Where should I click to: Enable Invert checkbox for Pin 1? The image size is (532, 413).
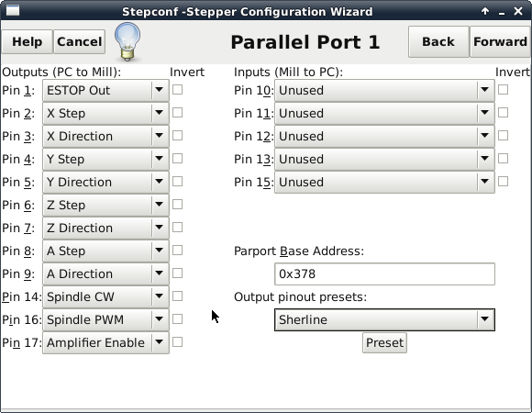pos(177,90)
